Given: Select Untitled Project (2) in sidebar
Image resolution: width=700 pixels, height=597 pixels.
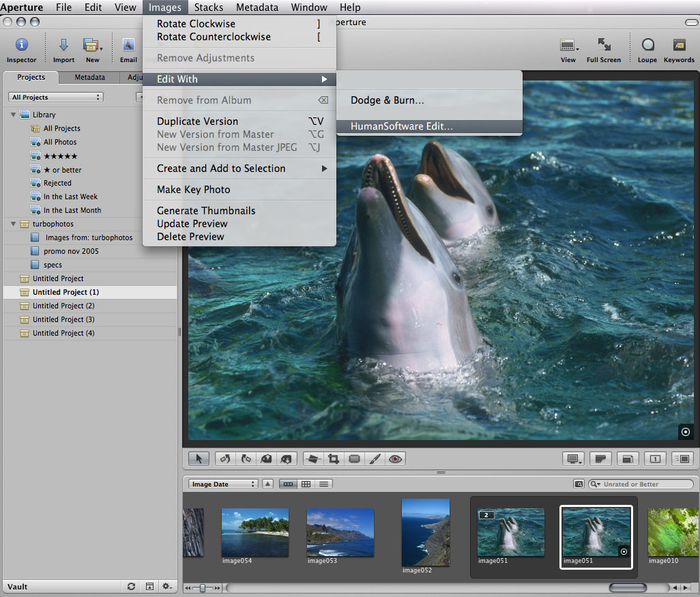Looking at the screenshot, I should pyautogui.click(x=63, y=306).
